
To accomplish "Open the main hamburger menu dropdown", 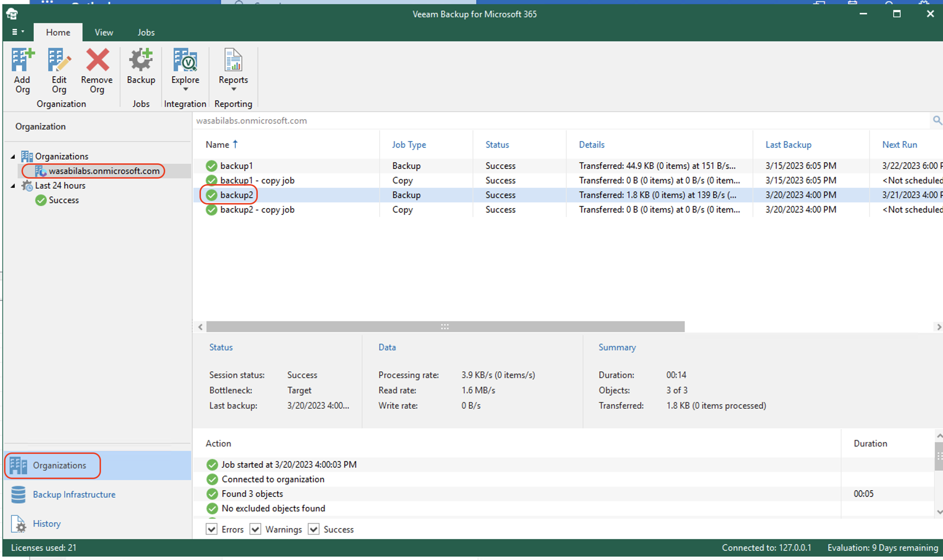I will coord(18,32).
